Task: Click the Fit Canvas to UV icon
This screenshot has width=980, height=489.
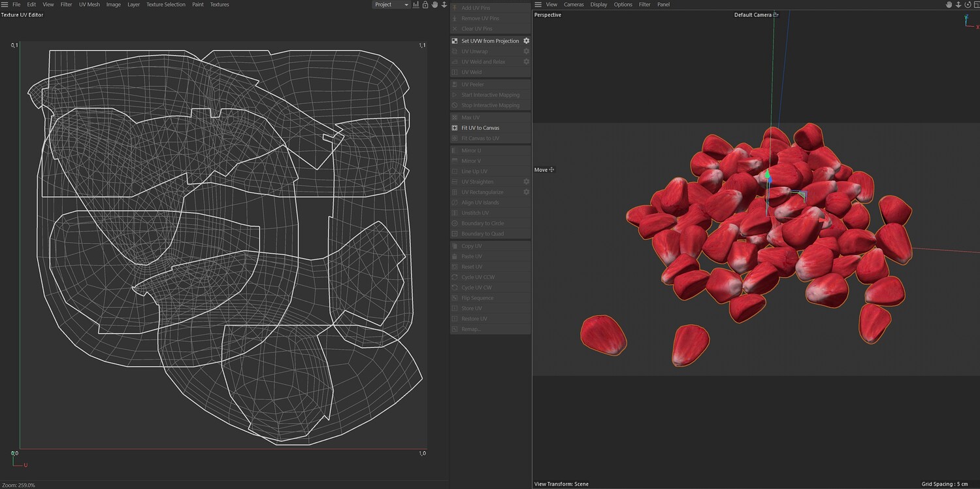Action: pos(455,139)
